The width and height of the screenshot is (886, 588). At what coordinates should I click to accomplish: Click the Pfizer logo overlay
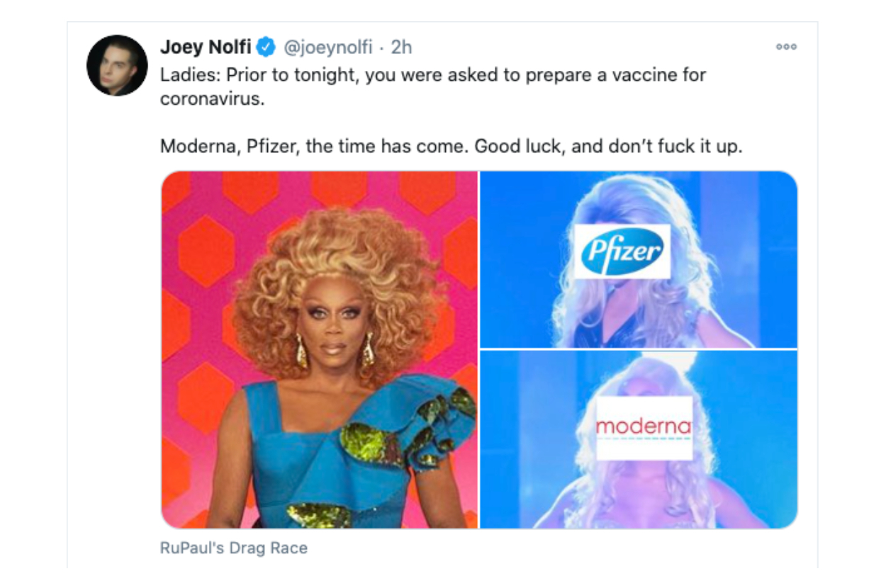pos(622,251)
